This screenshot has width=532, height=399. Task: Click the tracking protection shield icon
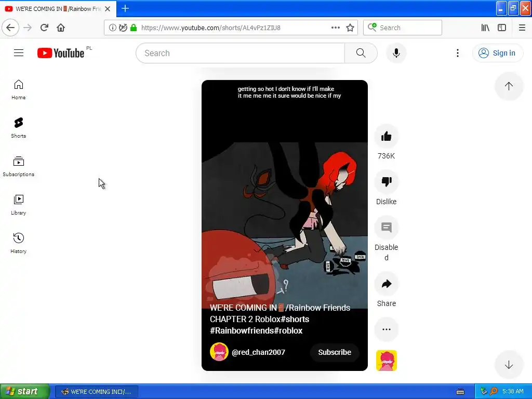pyautogui.click(x=123, y=28)
